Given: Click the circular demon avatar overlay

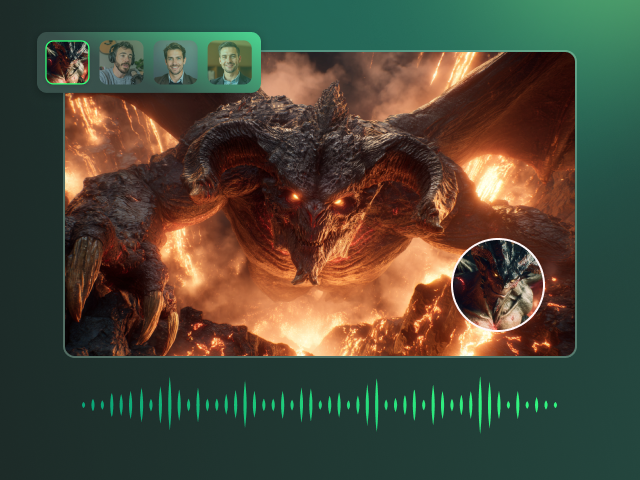Looking at the screenshot, I should 498,285.
